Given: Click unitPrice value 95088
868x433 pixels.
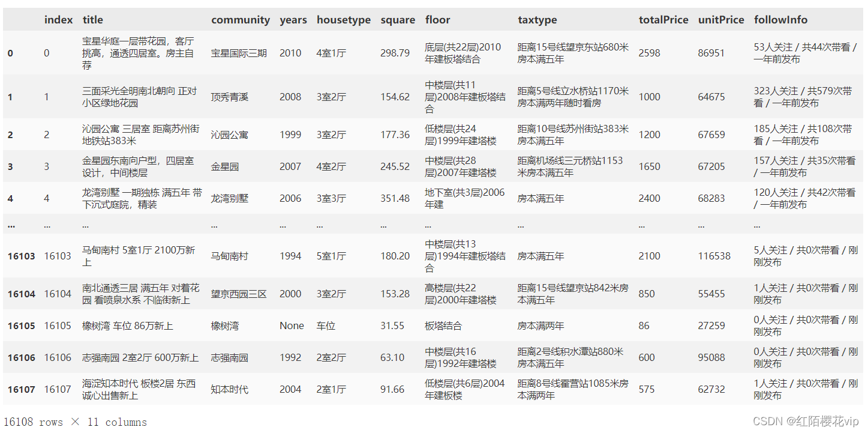Looking at the screenshot, I should 711,357.
